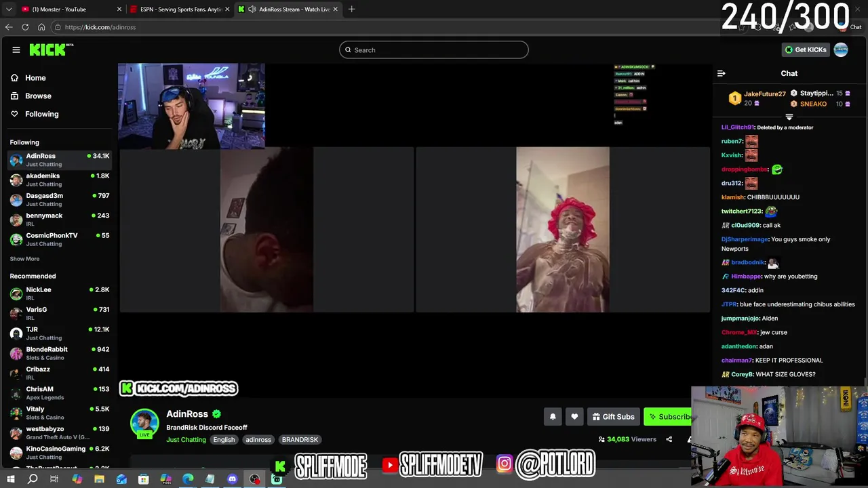Open Task View in taskbar
The height and width of the screenshot is (488, 868).
click(54, 479)
